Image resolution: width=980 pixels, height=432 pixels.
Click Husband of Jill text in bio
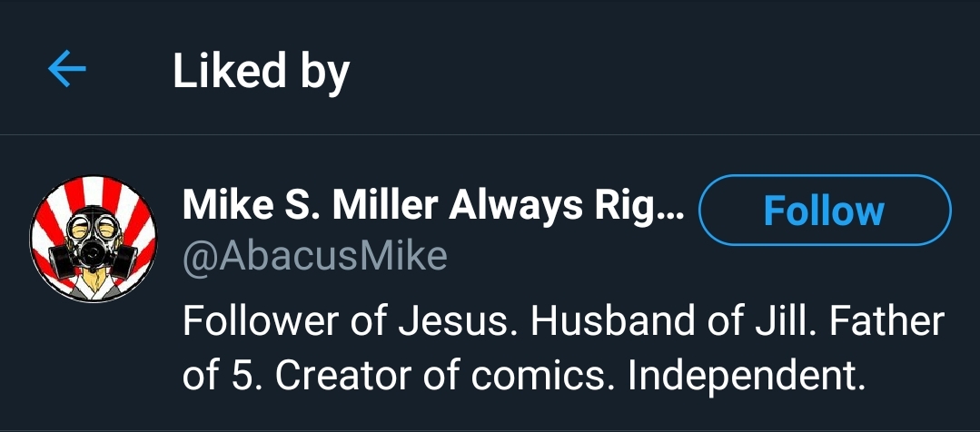664,321
